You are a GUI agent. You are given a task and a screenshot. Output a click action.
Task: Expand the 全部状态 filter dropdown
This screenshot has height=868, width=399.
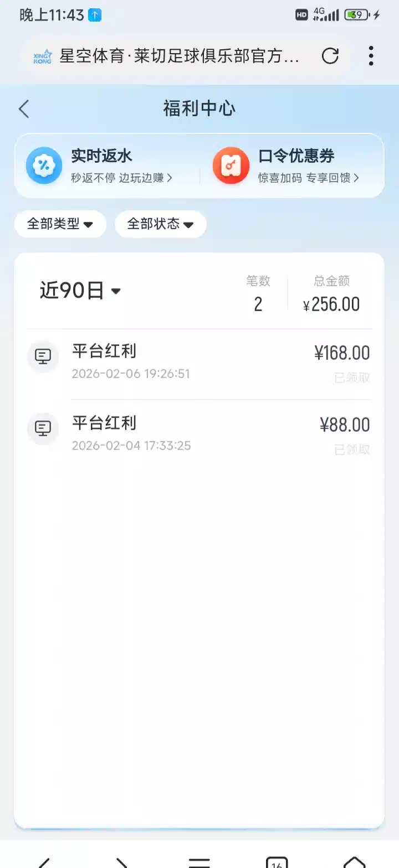160,224
